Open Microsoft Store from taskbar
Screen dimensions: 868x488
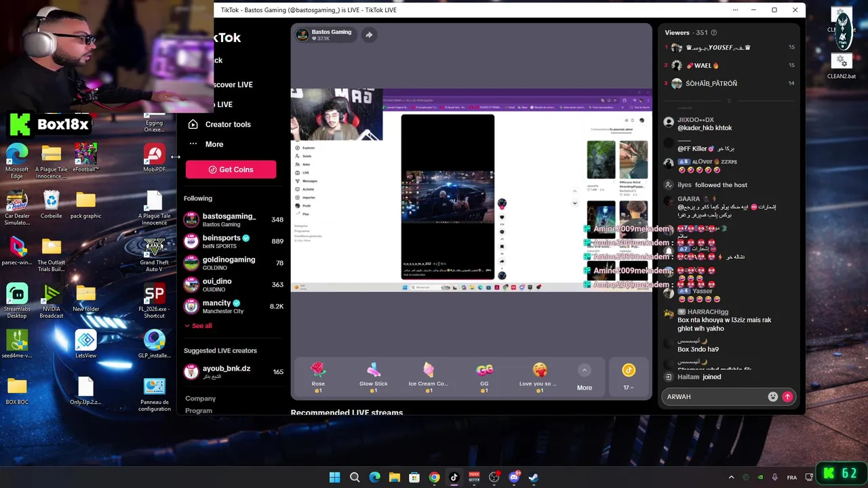coord(414,477)
